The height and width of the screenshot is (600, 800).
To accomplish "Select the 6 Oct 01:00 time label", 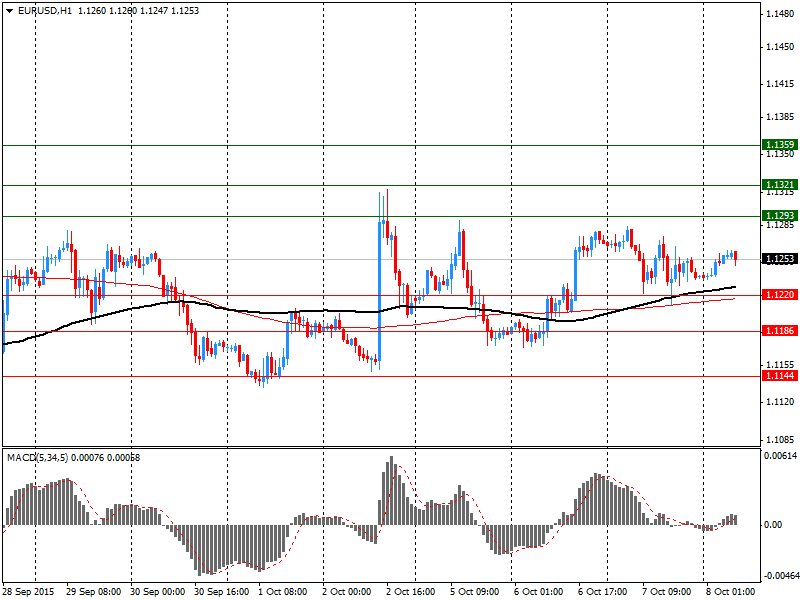I will pyautogui.click(x=538, y=592).
